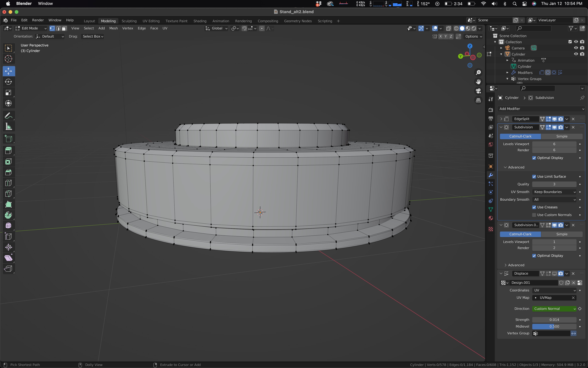Screen dimensions: 588x368
Task: Toggle Optimal Display for Subdivision modifier
Action: 534,158
